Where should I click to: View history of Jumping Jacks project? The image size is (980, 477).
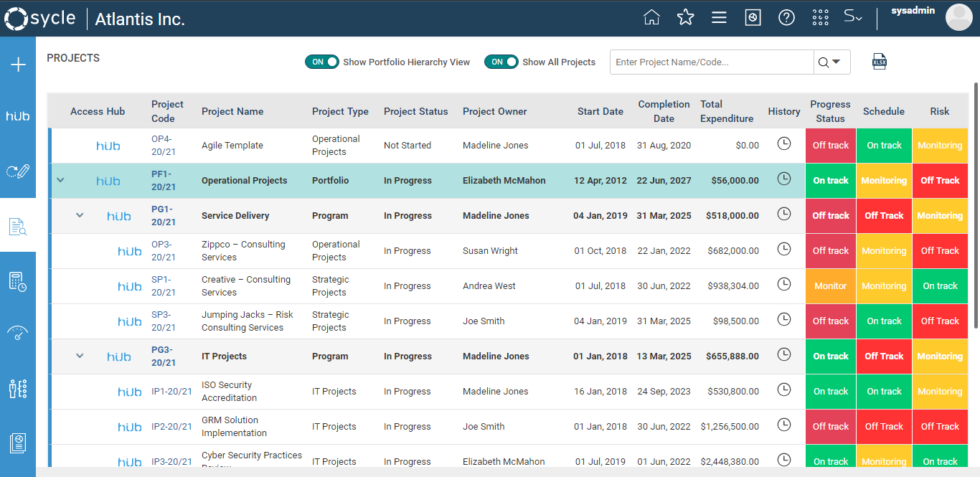coord(784,319)
